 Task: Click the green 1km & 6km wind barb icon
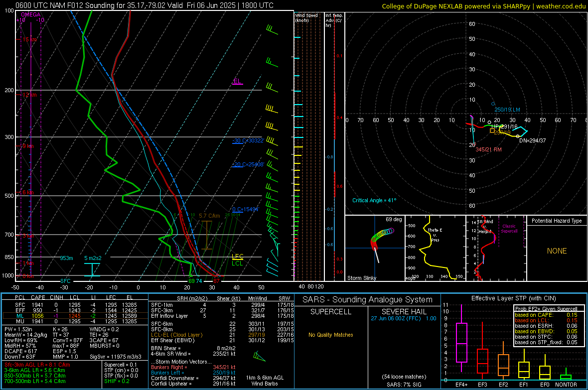[259, 356]
